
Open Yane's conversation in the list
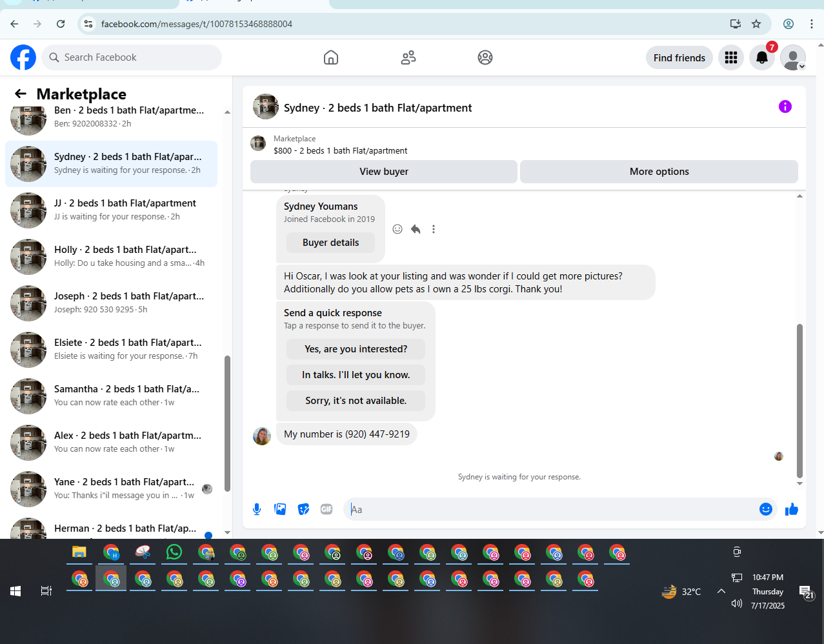(111, 489)
